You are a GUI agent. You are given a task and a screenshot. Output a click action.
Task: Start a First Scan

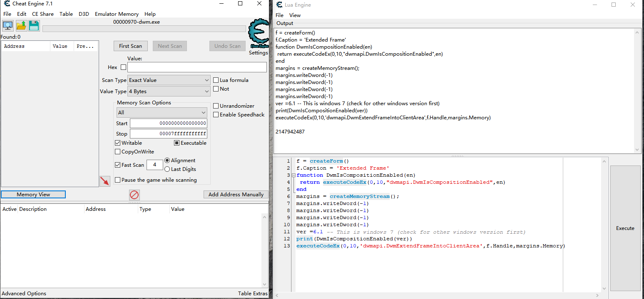130,46
